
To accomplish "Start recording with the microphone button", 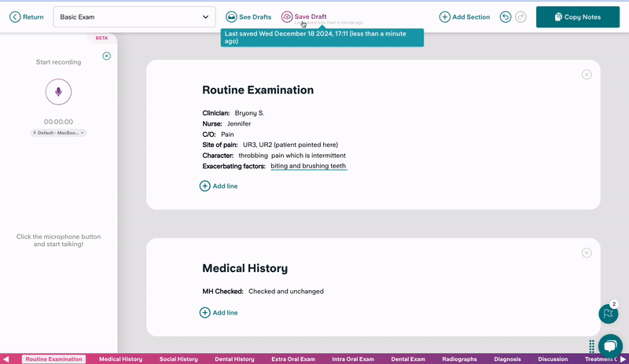I will tap(58, 92).
